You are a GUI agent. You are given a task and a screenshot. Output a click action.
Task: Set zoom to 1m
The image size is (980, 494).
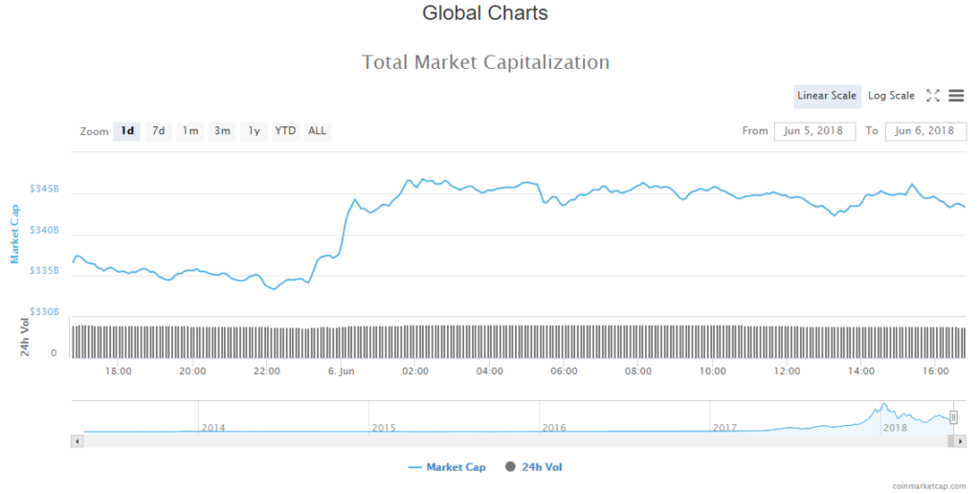[190, 131]
